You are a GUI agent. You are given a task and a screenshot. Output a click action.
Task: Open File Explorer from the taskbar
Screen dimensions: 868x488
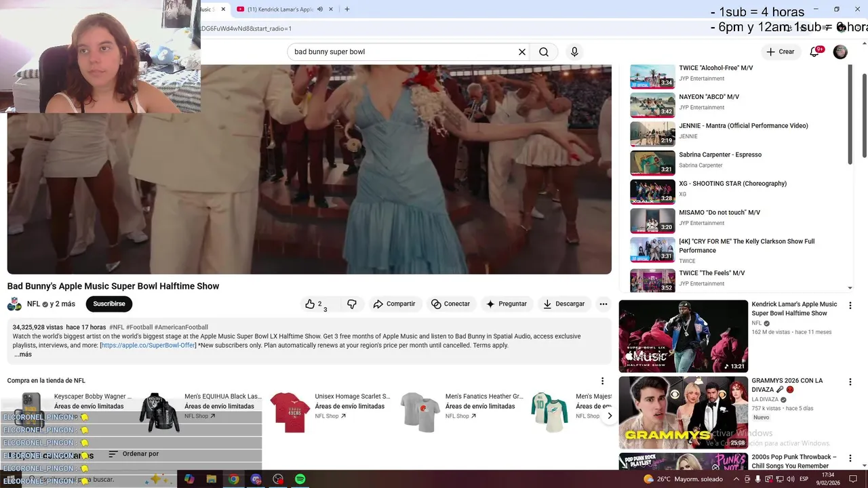pos(212,479)
